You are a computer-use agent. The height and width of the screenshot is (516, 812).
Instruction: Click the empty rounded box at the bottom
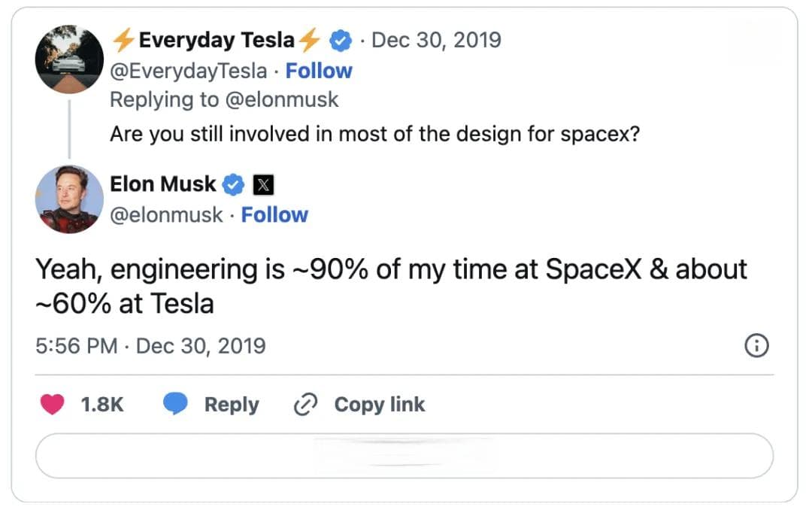point(404,456)
